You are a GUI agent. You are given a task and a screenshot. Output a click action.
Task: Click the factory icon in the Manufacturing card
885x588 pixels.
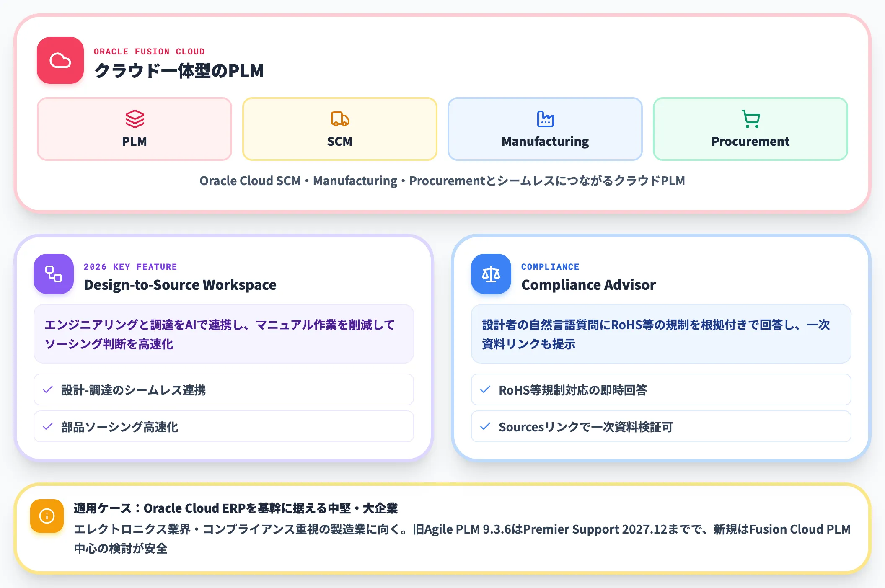click(x=545, y=119)
